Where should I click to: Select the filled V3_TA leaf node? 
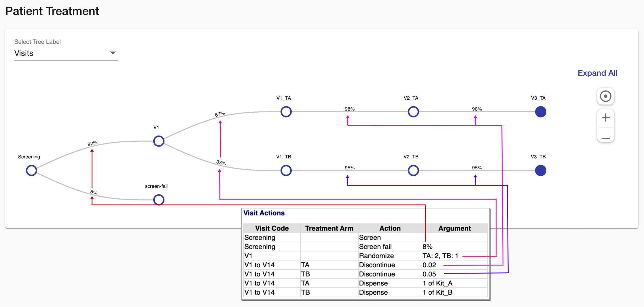coord(541,112)
